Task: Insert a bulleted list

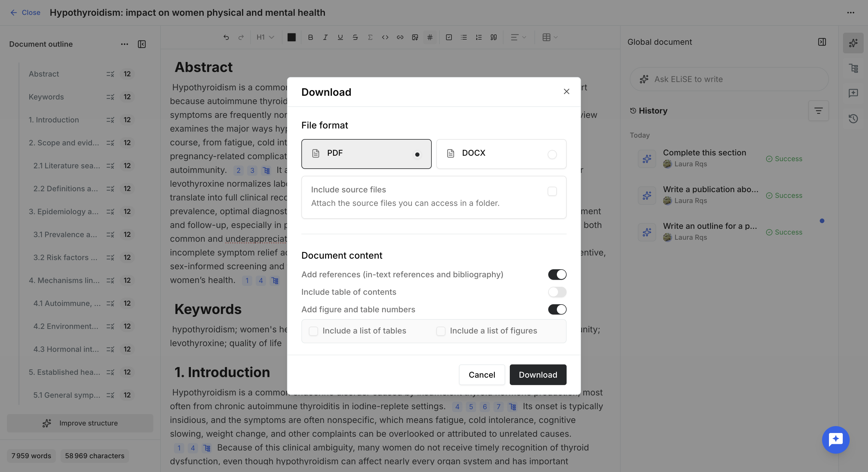Action: tap(464, 37)
